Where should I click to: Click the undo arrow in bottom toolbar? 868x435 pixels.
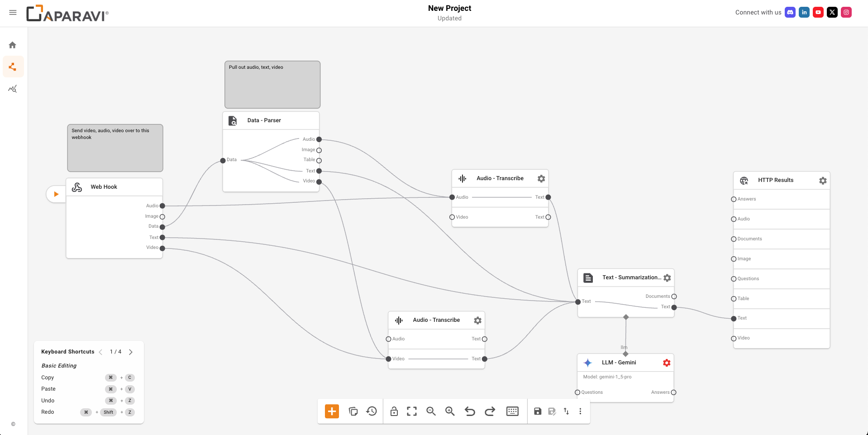tap(470, 411)
